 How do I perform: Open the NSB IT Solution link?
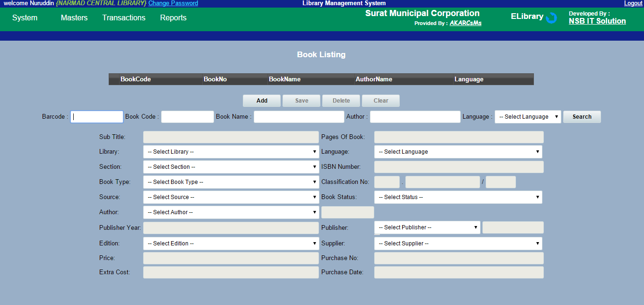click(597, 21)
